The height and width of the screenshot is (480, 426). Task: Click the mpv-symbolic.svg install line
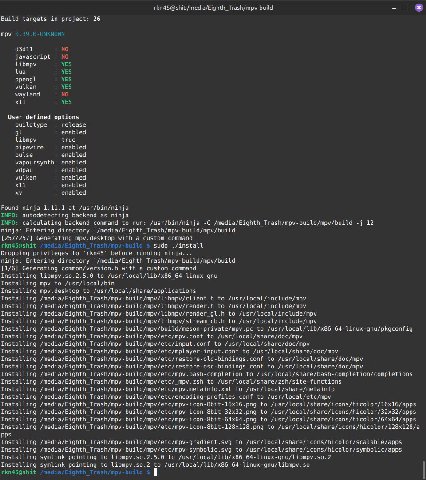tap(201, 450)
